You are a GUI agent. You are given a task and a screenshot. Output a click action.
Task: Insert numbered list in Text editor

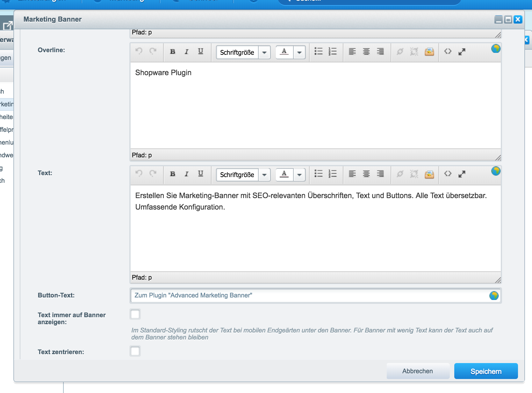point(333,174)
